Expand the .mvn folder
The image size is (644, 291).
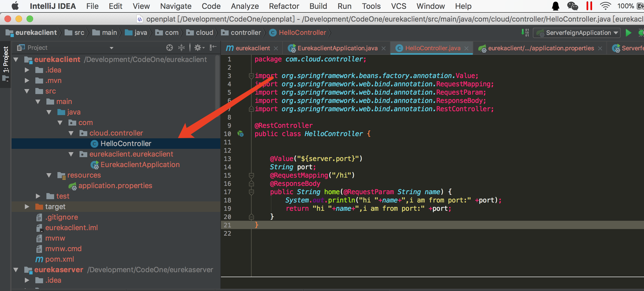tap(27, 80)
